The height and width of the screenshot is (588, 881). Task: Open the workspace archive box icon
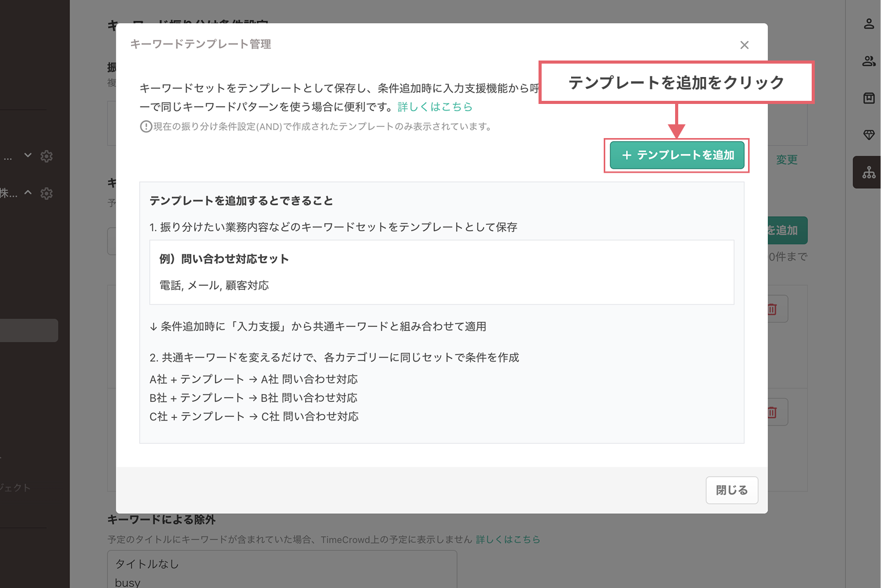868,98
